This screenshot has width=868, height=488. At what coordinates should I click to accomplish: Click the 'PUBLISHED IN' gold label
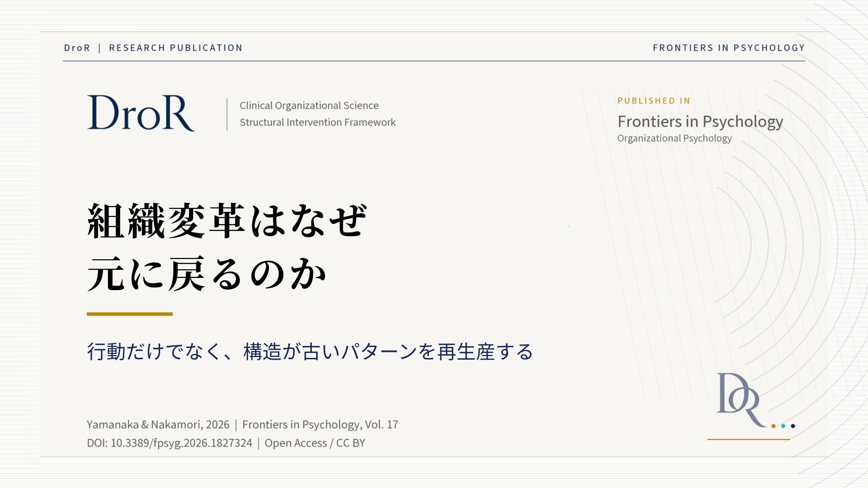654,101
